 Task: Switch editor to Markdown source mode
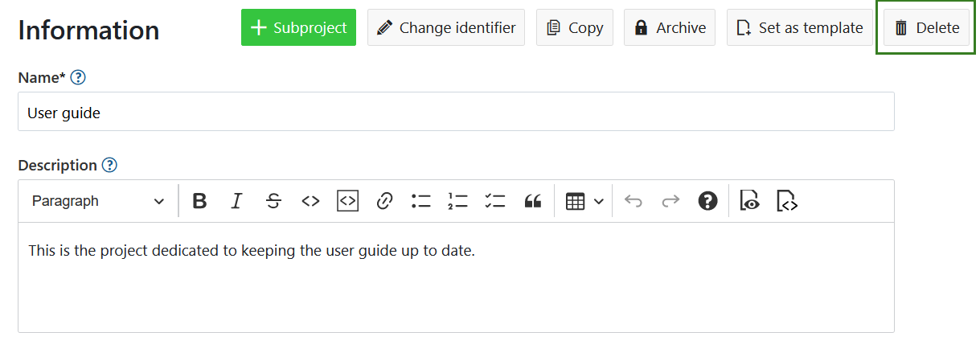pyautogui.click(x=787, y=201)
